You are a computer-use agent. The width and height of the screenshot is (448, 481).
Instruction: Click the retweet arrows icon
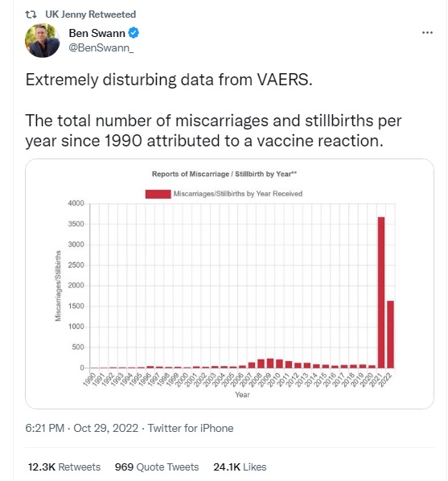click(31, 14)
